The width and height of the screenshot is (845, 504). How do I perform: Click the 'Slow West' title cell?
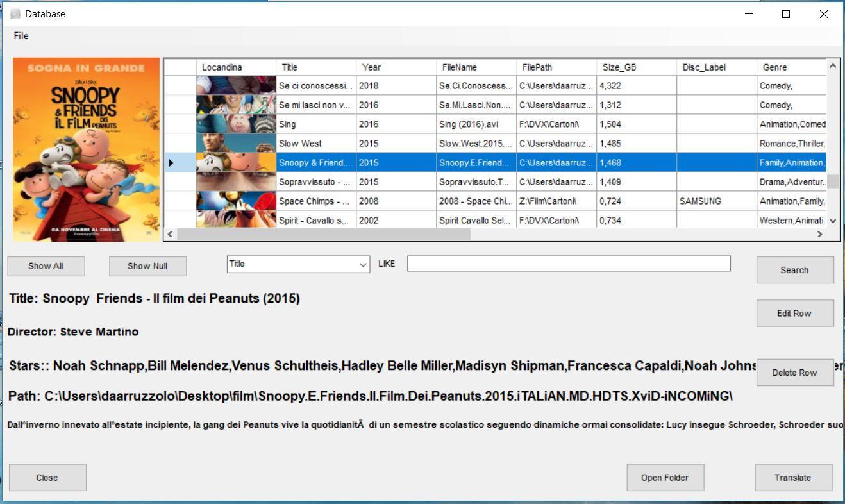pyautogui.click(x=316, y=144)
